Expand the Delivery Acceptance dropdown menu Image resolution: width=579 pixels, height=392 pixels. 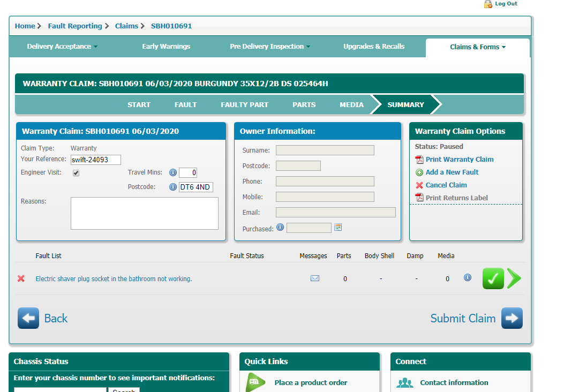(62, 47)
